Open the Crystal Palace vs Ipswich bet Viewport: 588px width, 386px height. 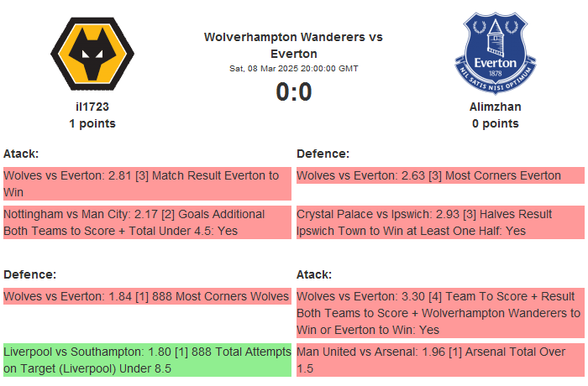[439, 222]
